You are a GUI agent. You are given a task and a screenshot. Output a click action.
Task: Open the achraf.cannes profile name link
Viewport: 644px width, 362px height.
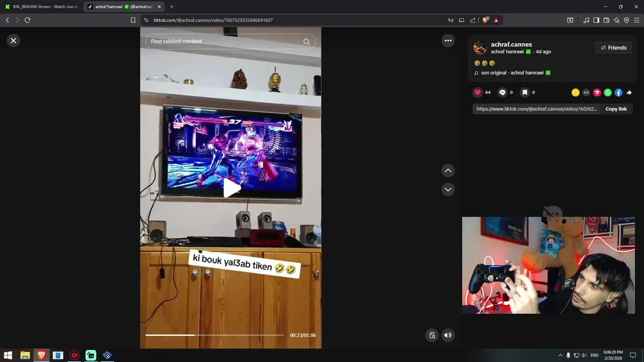tap(511, 45)
